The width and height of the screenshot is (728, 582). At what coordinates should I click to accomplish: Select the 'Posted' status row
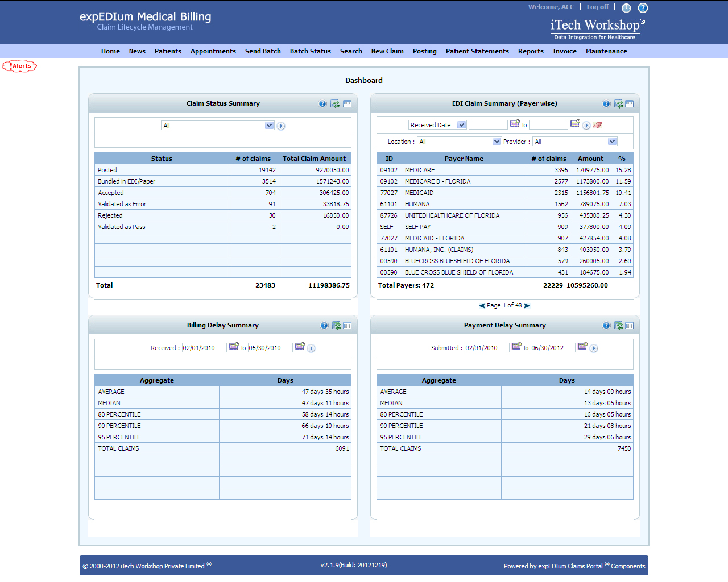tap(223, 170)
